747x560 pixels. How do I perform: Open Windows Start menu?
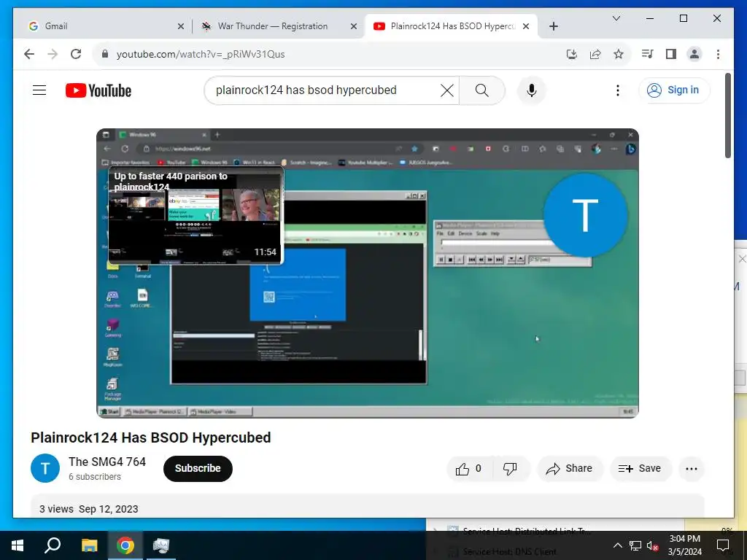[x=18, y=545]
